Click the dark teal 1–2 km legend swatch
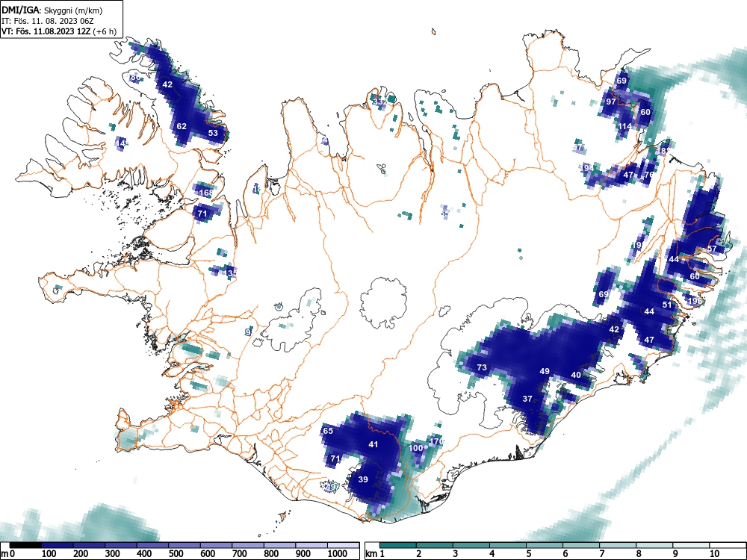747x560 pixels. 398,545
